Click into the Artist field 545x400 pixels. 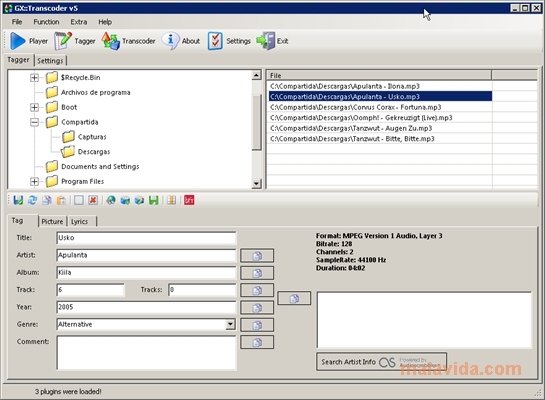[146, 255]
